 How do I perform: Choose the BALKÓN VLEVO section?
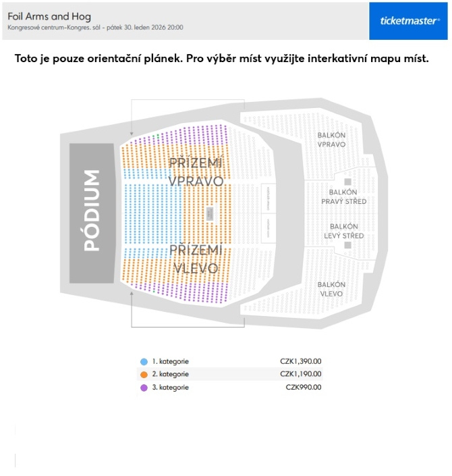331,289
